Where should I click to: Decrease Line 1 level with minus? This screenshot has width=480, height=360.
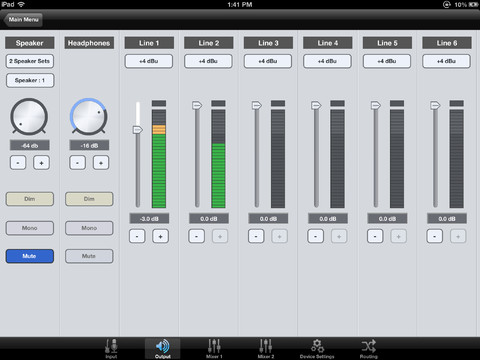[x=137, y=236]
